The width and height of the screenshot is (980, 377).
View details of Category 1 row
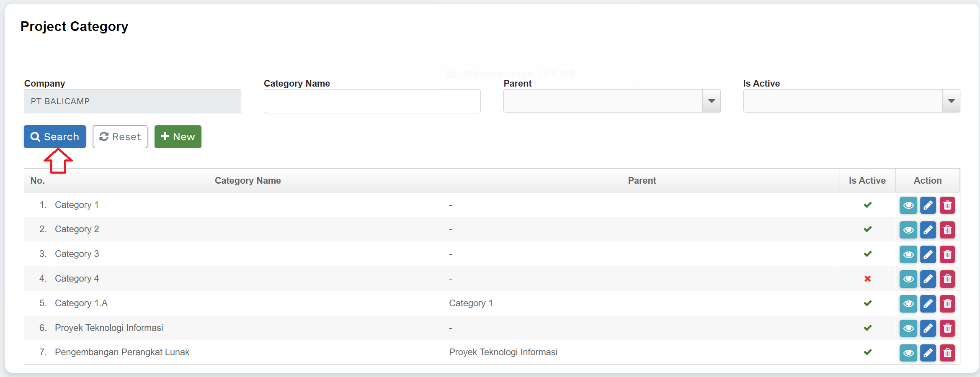908,205
